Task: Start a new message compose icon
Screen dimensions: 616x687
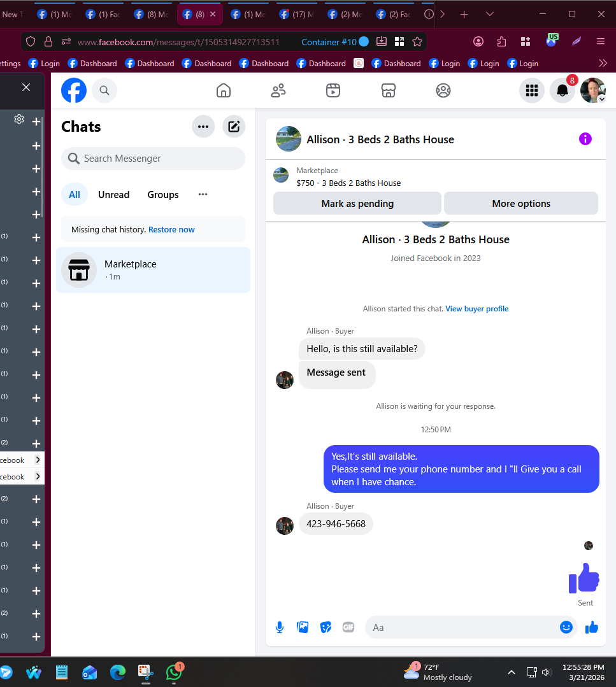Action: tap(234, 127)
